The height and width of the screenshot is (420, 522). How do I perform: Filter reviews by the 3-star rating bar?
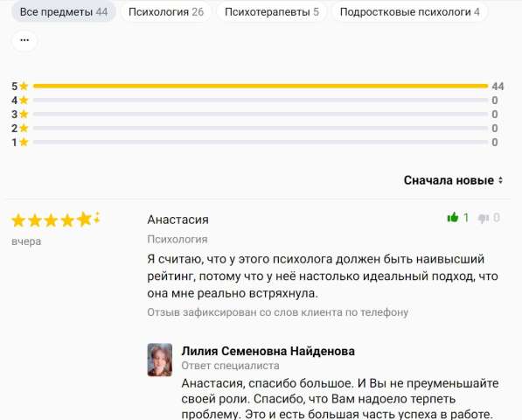tap(261, 115)
